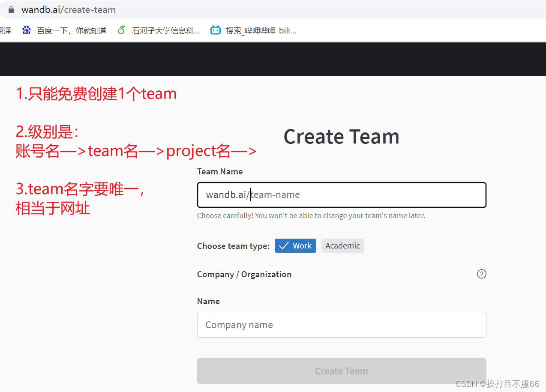
Task: Open the 石河子大学信息科 bookmark
Action: pyautogui.click(x=159, y=30)
